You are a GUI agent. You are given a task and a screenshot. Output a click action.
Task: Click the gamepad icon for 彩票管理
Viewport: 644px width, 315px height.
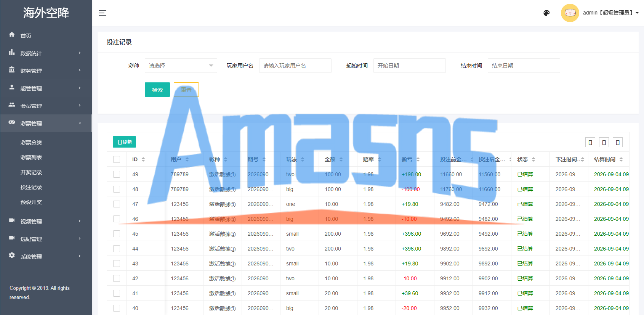[12, 122]
